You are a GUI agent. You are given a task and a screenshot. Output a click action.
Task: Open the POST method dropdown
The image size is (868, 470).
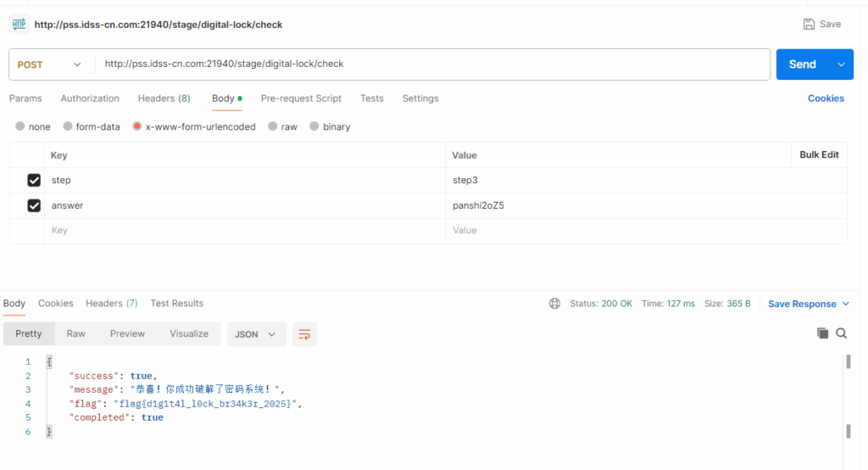pos(51,64)
